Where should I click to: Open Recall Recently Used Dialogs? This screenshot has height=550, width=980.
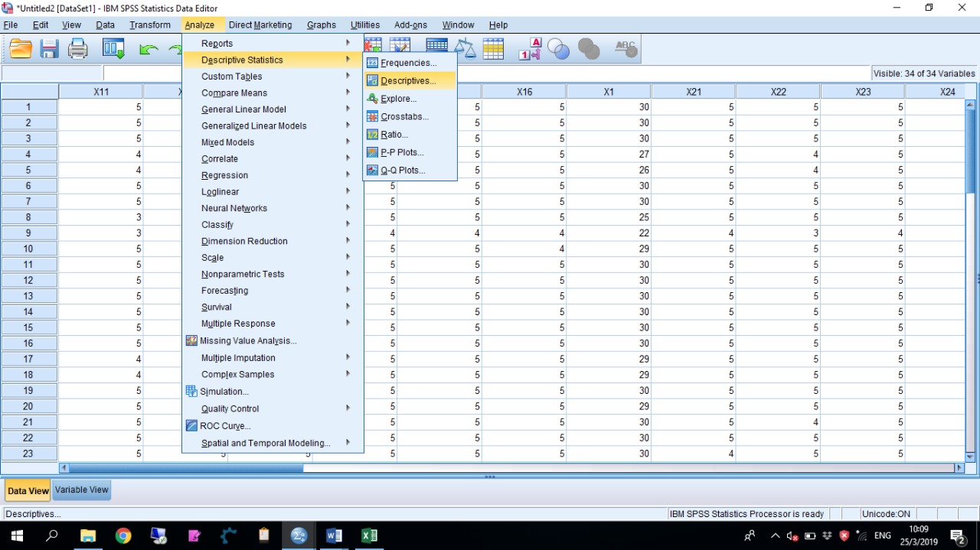113,48
